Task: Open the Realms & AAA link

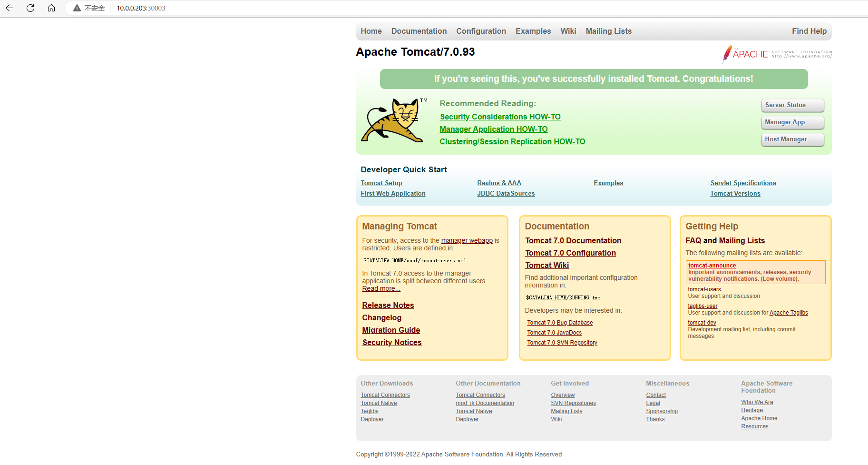Action: pyautogui.click(x=499, y=183)
